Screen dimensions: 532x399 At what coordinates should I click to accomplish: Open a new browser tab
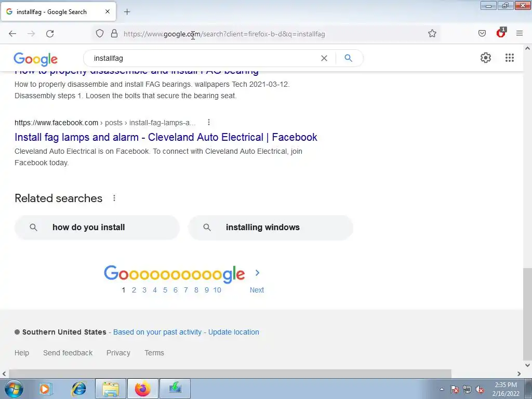(x=127, y=12)
